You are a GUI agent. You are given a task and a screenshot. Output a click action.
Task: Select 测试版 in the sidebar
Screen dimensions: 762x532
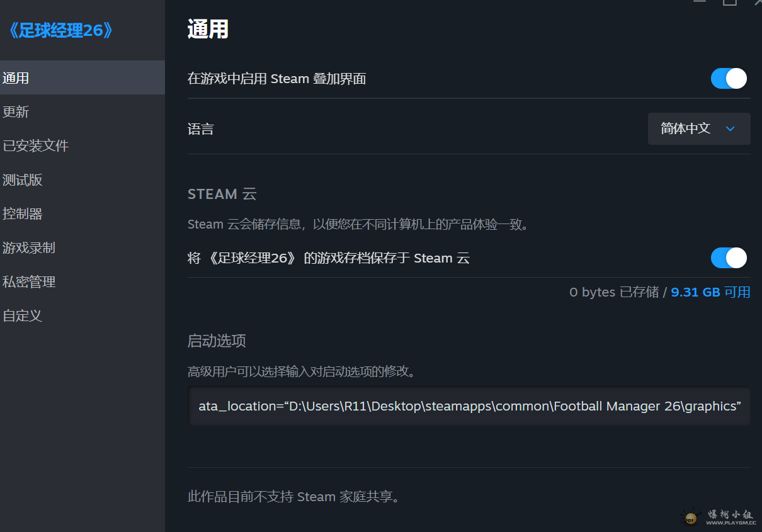tap(22, 179)
